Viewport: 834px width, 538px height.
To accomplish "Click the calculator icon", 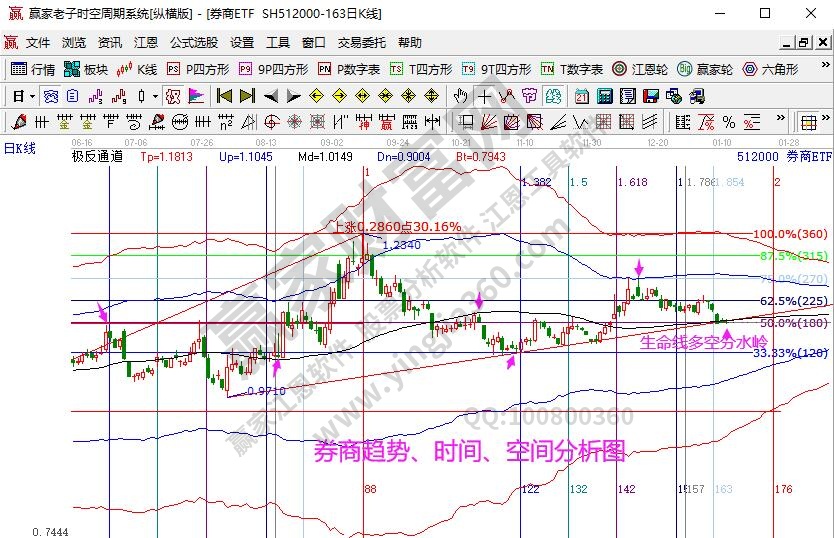I will pos(605,96).
